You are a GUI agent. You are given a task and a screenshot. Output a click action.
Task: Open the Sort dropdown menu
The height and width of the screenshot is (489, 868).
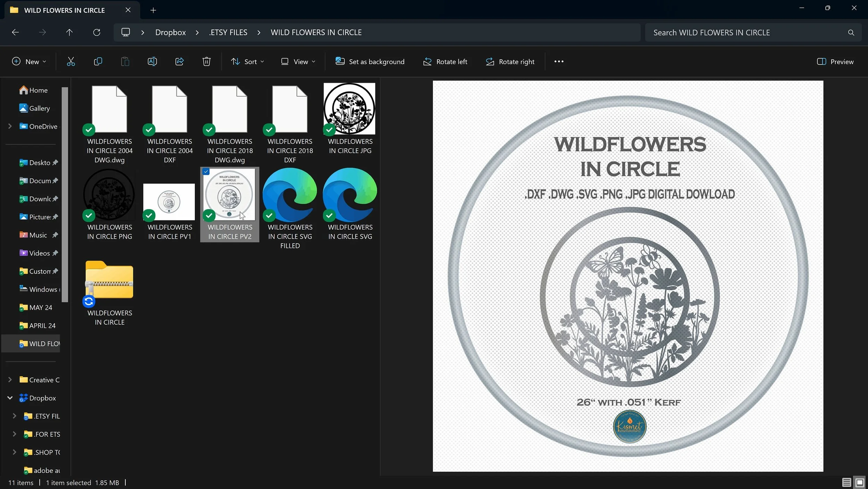(248, 62)
